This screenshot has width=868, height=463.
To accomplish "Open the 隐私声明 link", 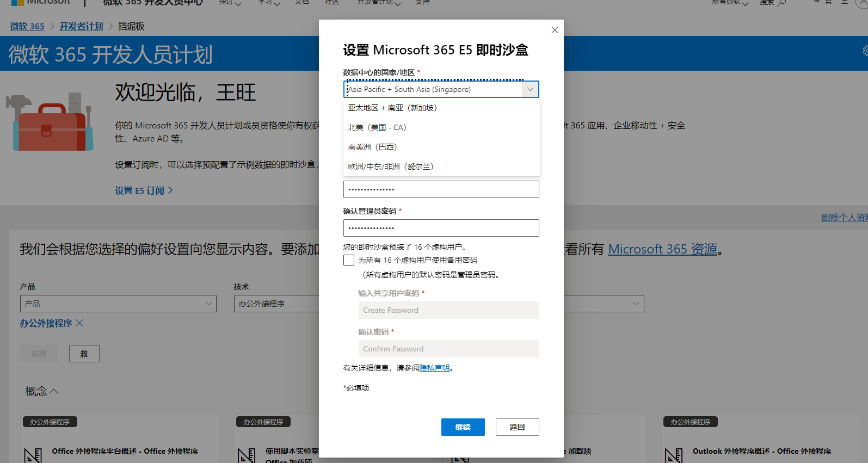I will 435,368.
